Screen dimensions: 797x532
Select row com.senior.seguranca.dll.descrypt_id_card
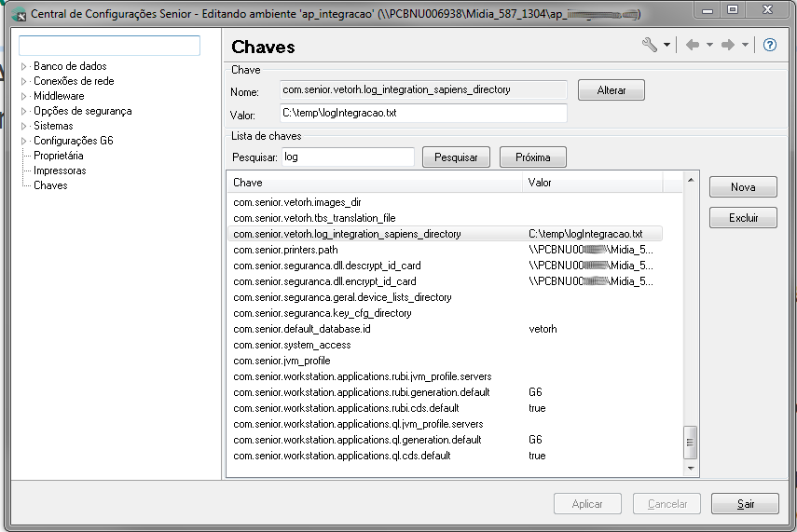pyautogui.click(x=445, y=266)
